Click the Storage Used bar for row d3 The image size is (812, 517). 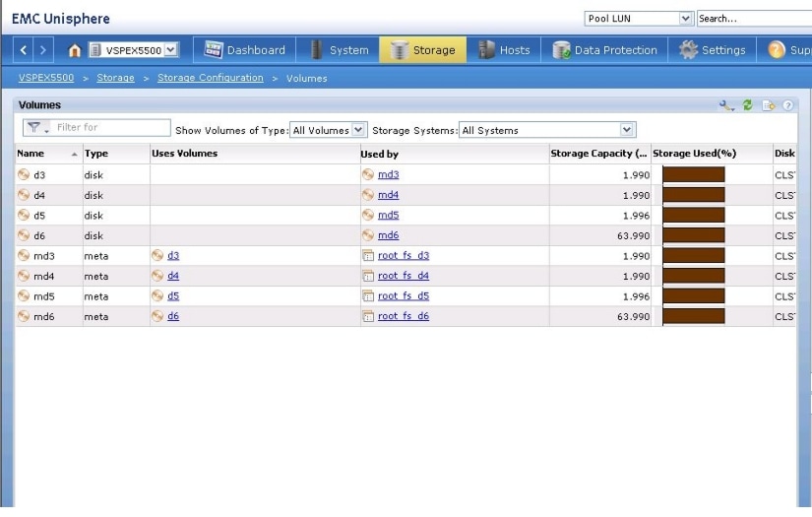694,174
